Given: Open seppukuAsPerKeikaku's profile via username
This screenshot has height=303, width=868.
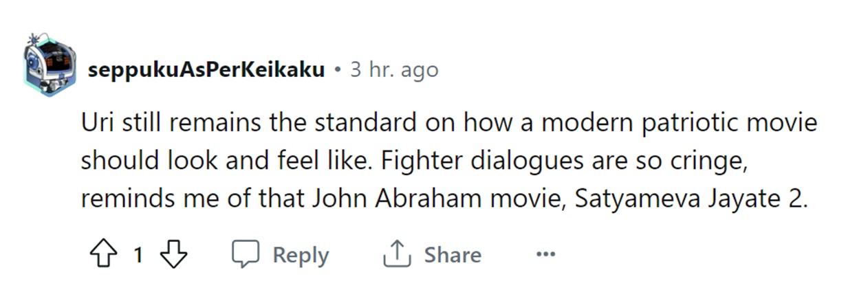Looking at the screenshot, I should pos(206,70).
